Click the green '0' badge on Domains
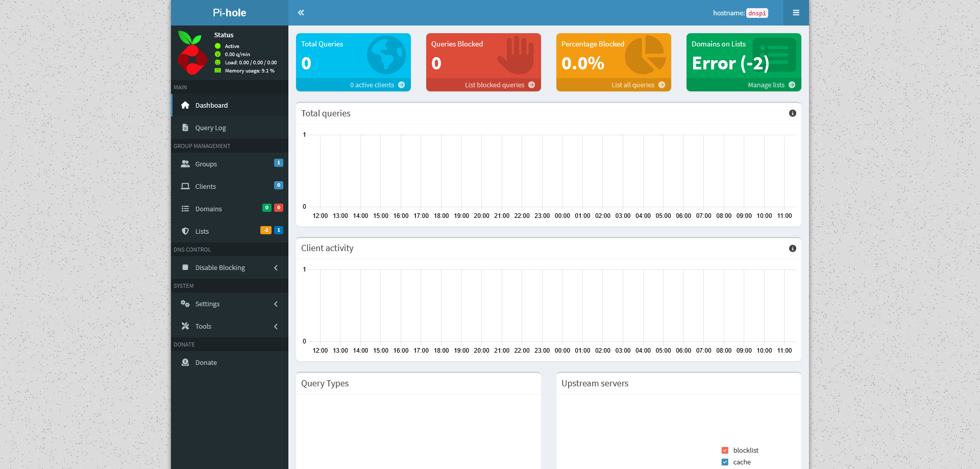Image resolution: width=980 pixels, height=469 pixels. click(x=267, y=208)
